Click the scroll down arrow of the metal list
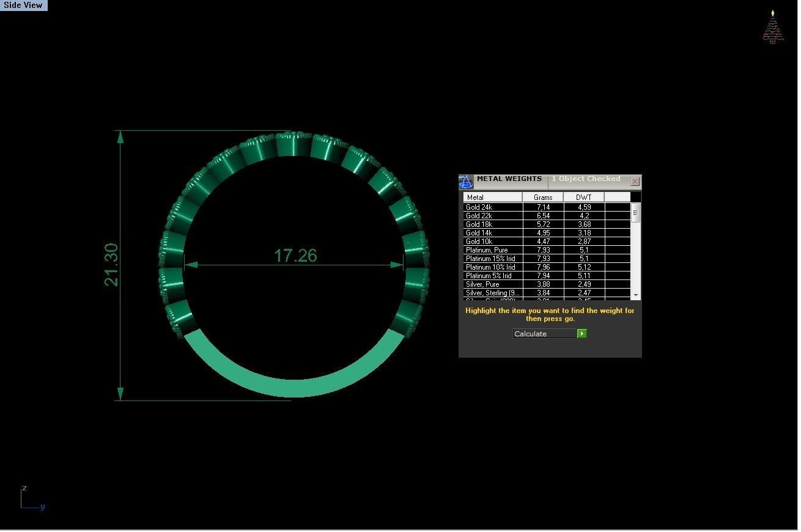Screen dimensions: 801x532 pyautogui.click(x=636, y=295)
